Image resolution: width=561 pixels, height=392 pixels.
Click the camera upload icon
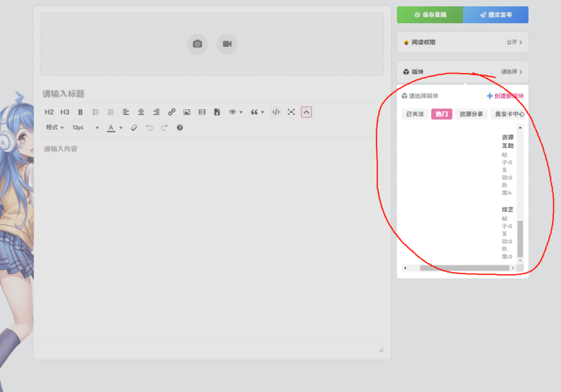pos(197,44)
